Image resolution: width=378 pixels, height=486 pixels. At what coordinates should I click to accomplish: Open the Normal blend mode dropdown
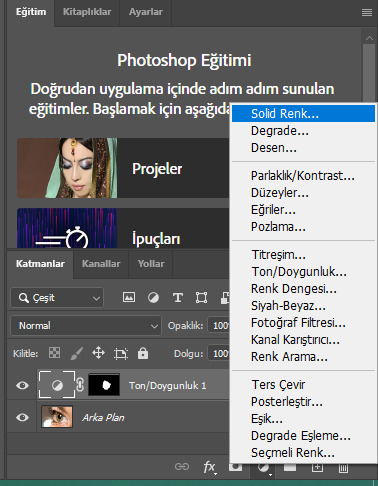coord(86,325)
